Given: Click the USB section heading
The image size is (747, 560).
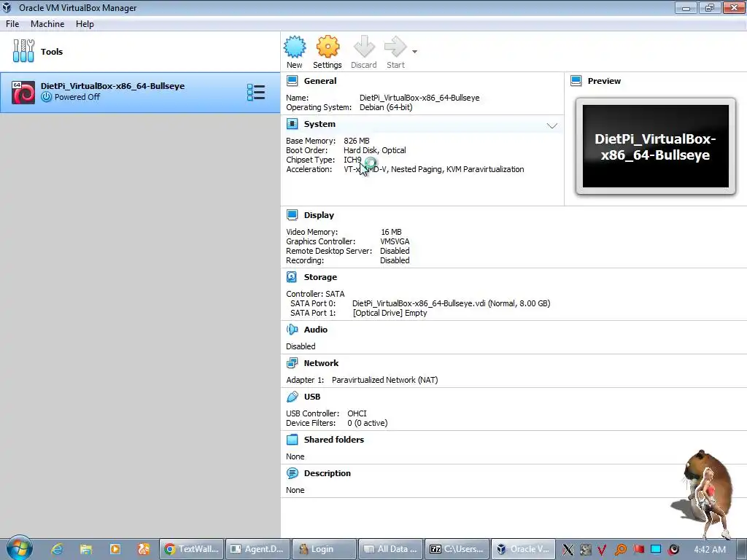Looking at the screenshot, I should 312,397.
